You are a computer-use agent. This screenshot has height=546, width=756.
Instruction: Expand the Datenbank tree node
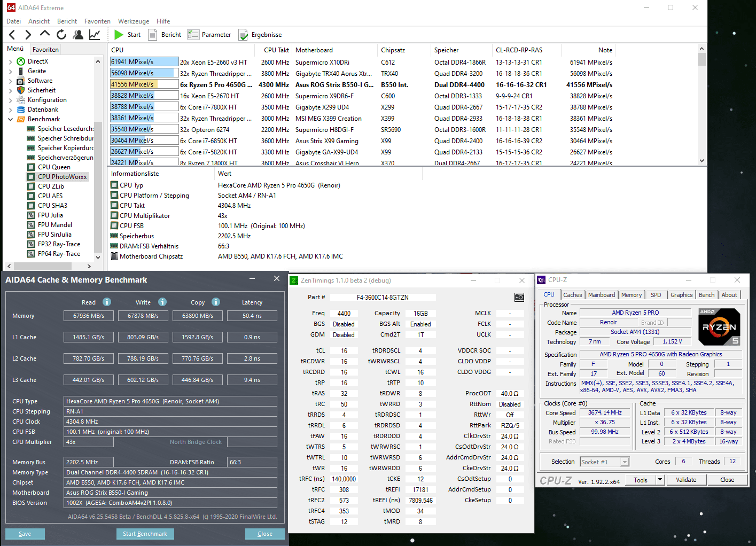[10, 110]
